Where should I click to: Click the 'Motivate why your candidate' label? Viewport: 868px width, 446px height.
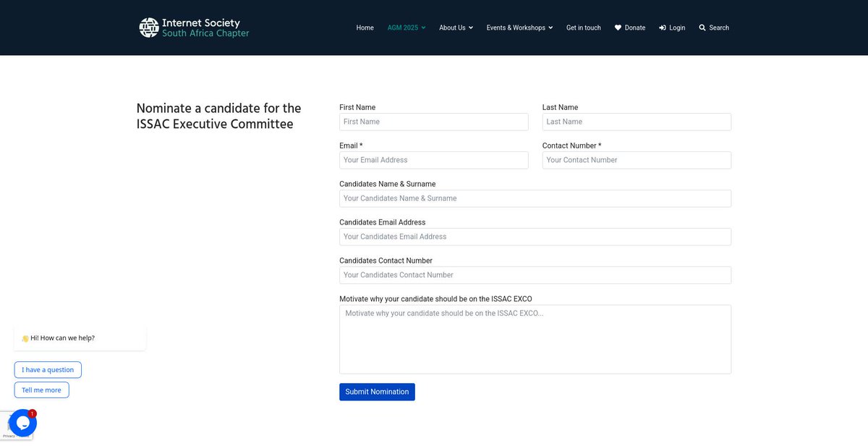[x=435, y=299]
